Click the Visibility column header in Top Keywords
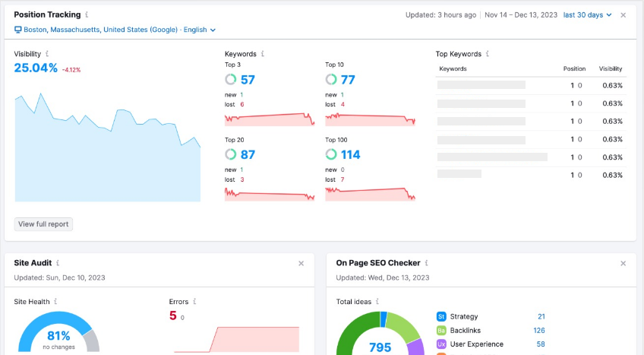644x355 pixels. pyautogui.click(x=611, y=68)
